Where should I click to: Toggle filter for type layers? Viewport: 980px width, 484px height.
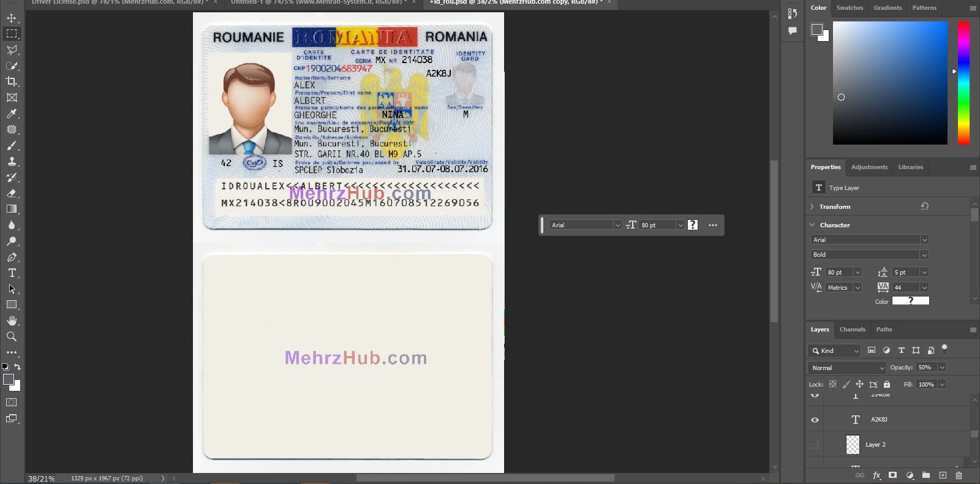click(x=901, y=350)
